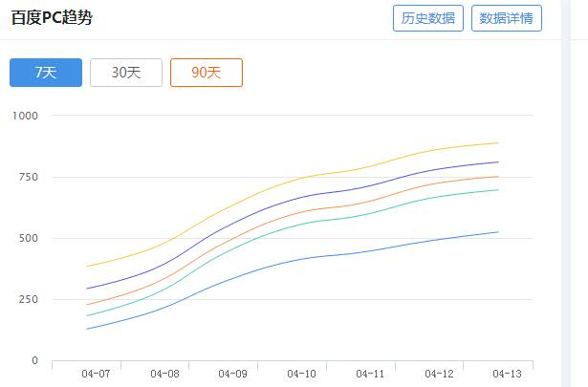588x387 pixels.
Task: Select the 7天 time range tab
Action: [x=46, y=73]
